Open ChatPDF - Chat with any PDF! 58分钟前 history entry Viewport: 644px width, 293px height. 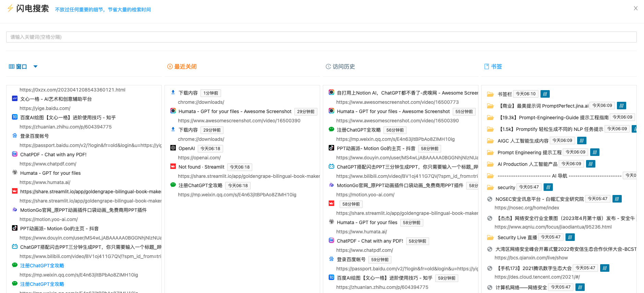[370, 241]
